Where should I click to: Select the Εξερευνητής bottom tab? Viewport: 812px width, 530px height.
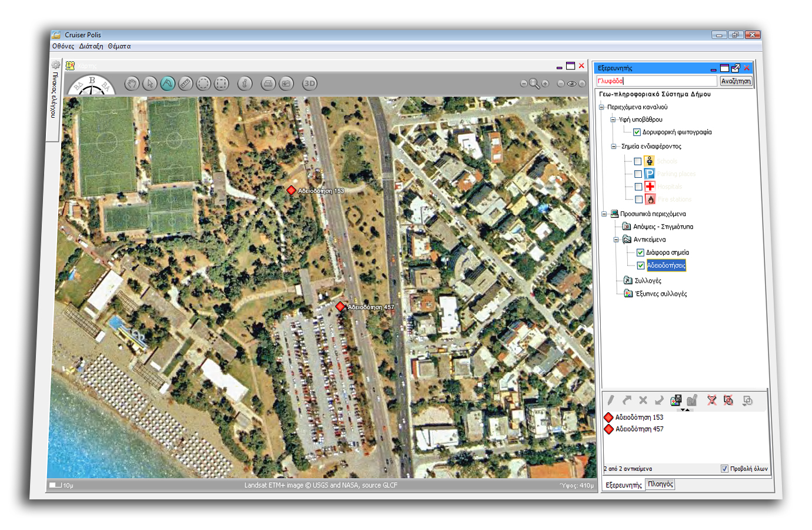624,485
